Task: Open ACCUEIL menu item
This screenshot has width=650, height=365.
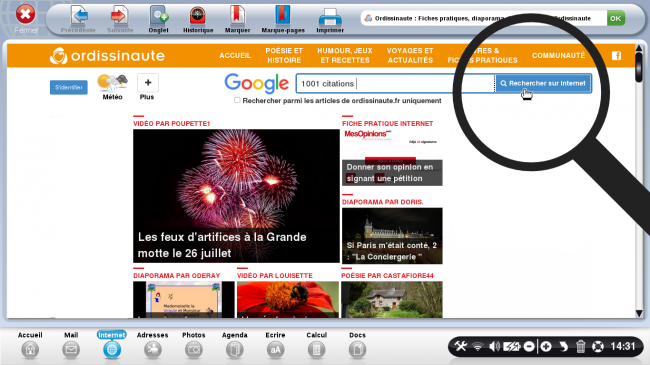Action: click(x=235, y=56)
